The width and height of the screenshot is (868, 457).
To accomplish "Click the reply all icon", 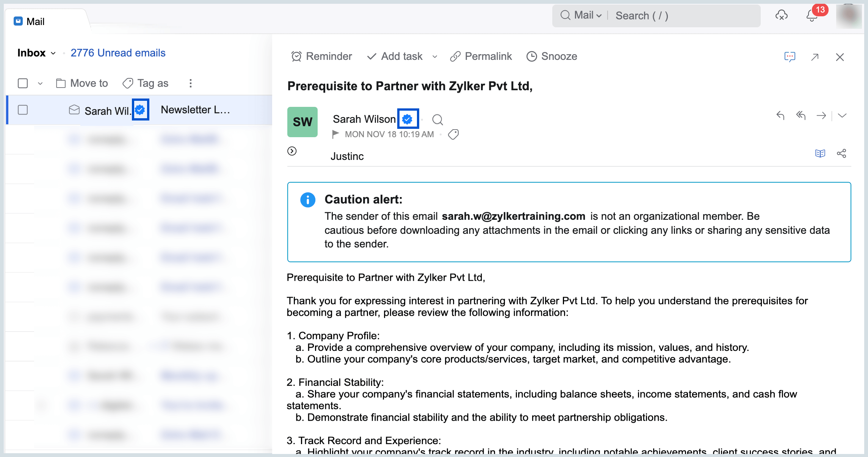I will (x=801, y=115).
